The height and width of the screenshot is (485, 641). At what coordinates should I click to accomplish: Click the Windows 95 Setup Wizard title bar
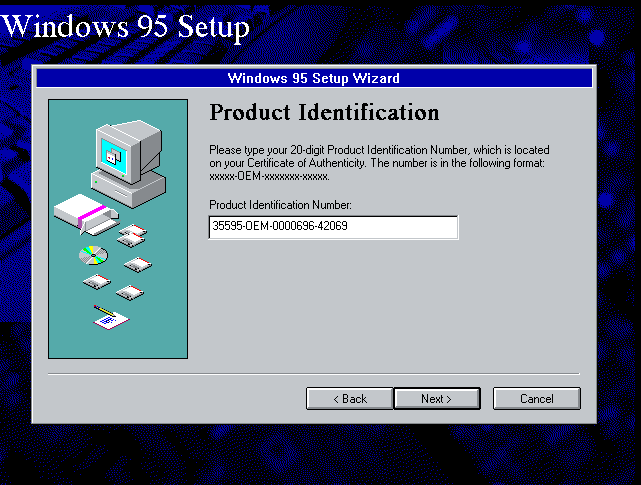314,78
